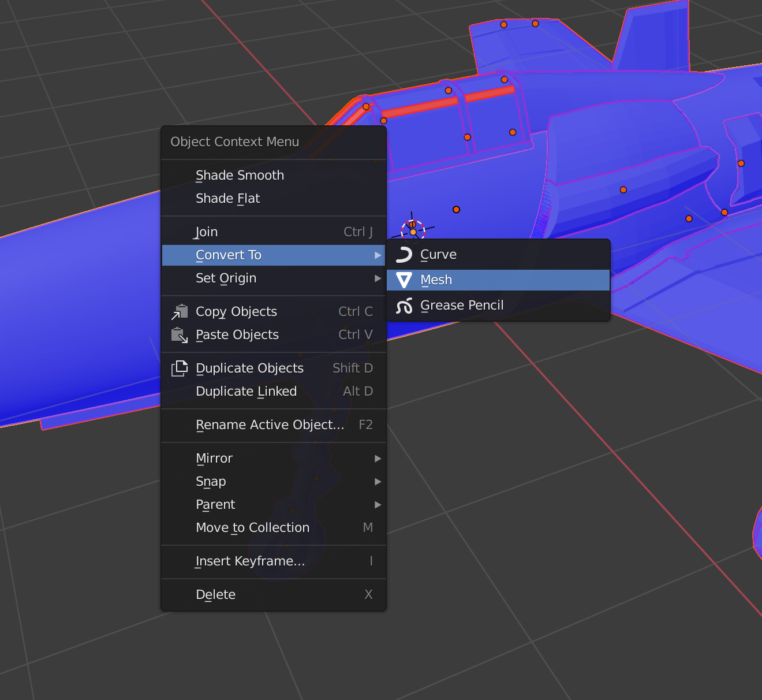Choose Shade Smooth from the context menu

[240, 175]
